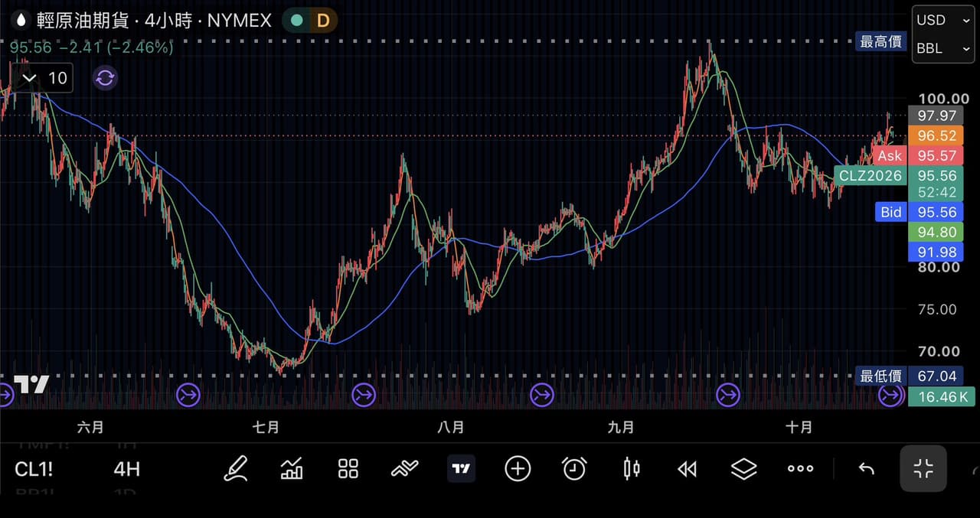Toggle the green dot market status indicator

297,20
